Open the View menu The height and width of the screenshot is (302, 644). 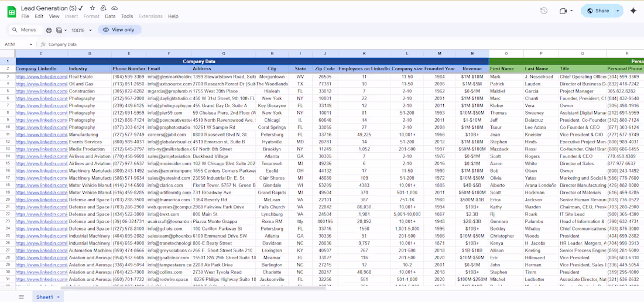tap(54, 16)
